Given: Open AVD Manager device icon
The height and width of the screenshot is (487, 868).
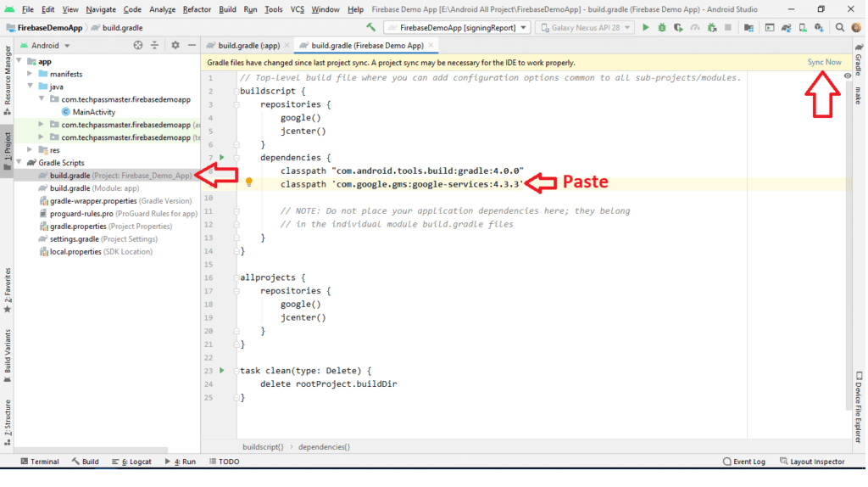Looking at the screenshot, I should pyautogui.click(x=803, y=27).
